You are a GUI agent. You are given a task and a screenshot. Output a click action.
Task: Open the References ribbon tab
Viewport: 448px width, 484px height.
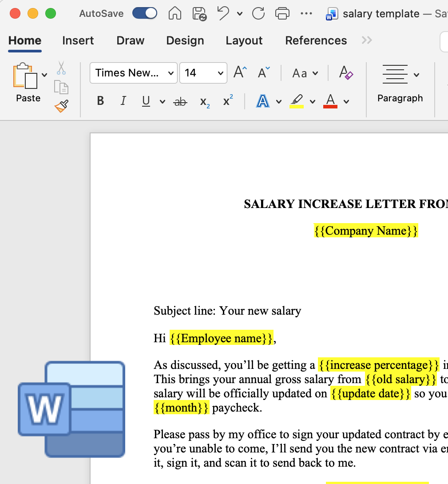(316, 40)
